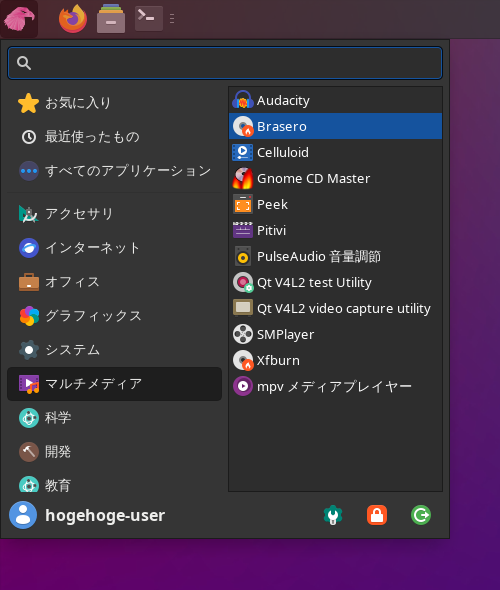Open the settings manager wrench icon
Viewport: 500px width, 590px height.
click(333, 515)
